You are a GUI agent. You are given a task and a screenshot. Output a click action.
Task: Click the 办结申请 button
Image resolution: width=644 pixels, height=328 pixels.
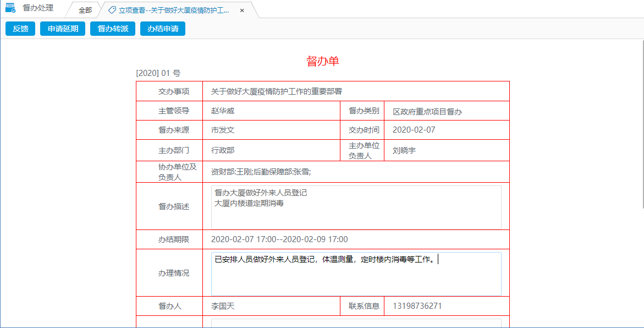tap(162, 29)
